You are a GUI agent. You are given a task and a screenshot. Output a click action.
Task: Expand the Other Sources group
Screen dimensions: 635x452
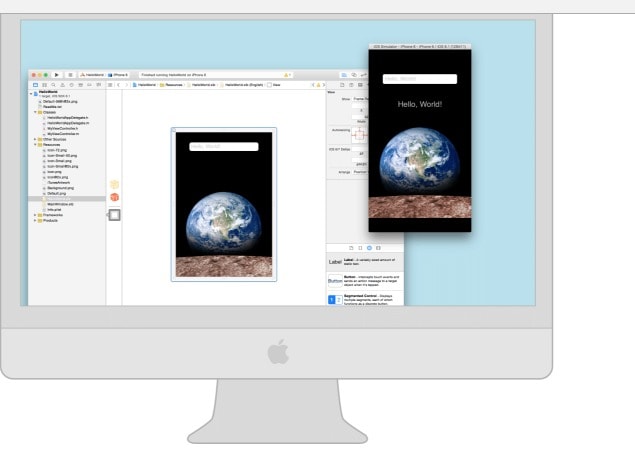tap(35, 139)
